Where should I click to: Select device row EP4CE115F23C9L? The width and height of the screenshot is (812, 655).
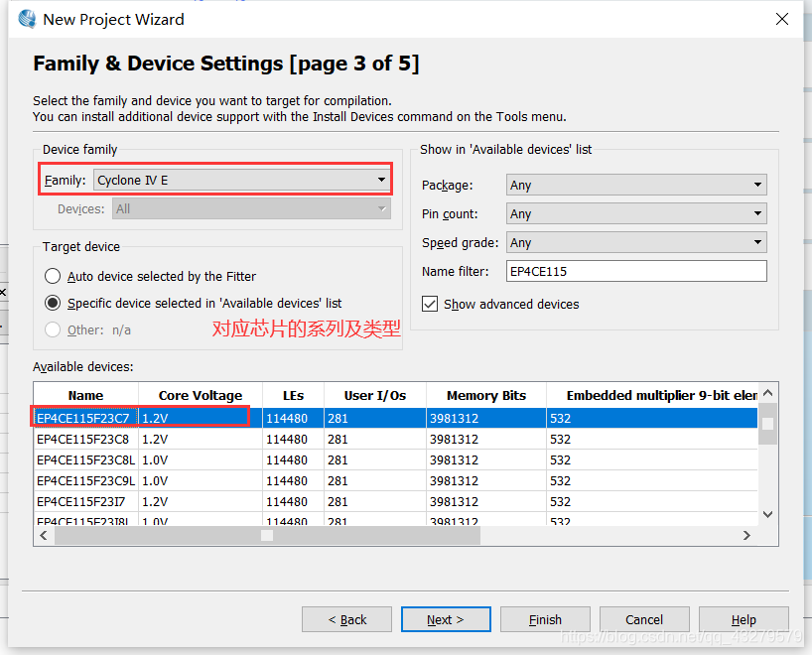tap(396, 480)
